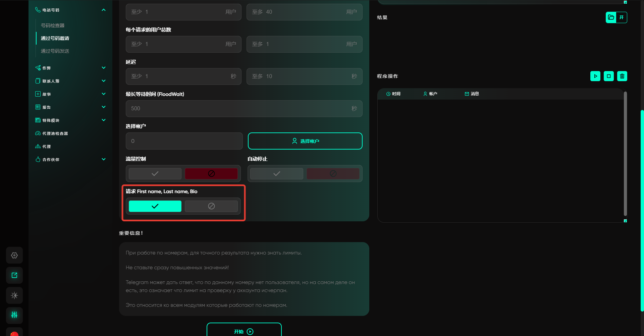
Task: Click the FloodWait 500 seconds input field
Action: (238, 109)
